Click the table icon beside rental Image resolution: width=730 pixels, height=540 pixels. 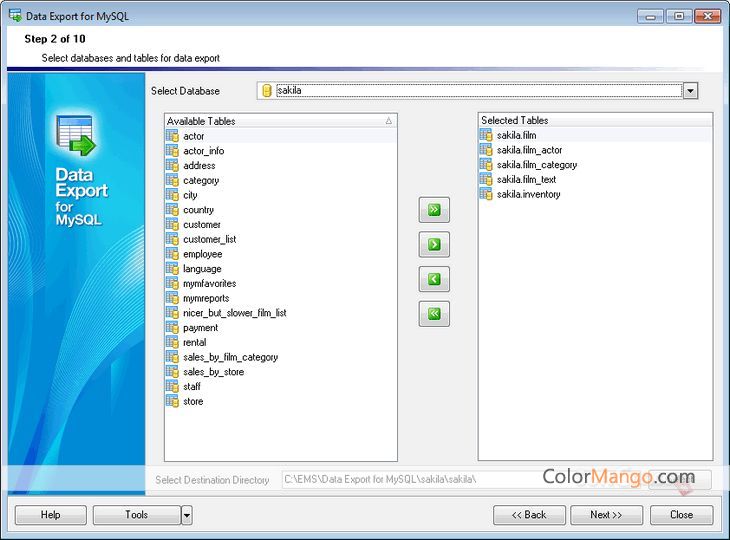pyautogui.click(x=172, y=342)
